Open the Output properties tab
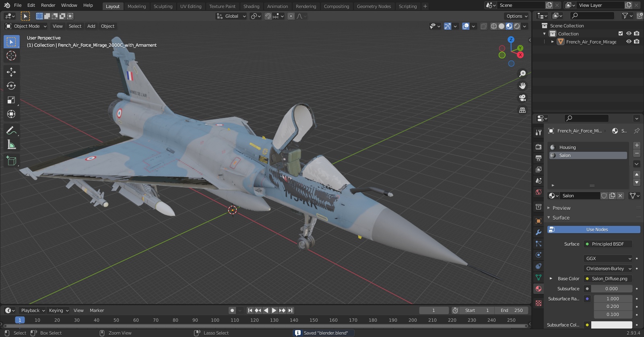644x337 pixels. [x=539, y=158]
